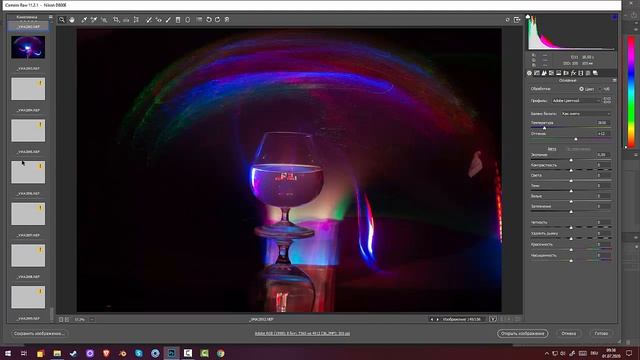This screenshot has width=640, height=360.
Task: Open the Calibration panel tab
Action: pyautogui.click(x=581, y=73)
